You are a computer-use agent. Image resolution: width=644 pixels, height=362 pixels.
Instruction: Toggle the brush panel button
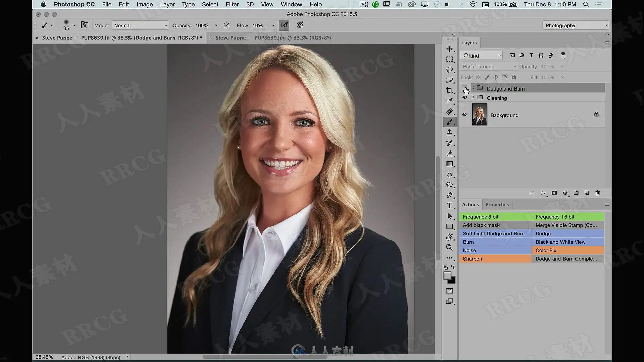tap(85, 25)
